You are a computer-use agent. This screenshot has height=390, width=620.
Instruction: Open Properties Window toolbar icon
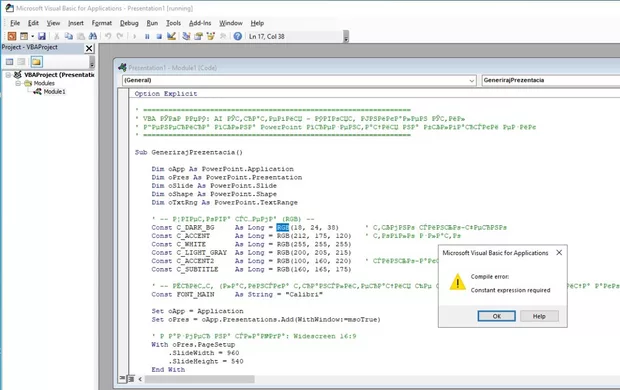(198, 36)
